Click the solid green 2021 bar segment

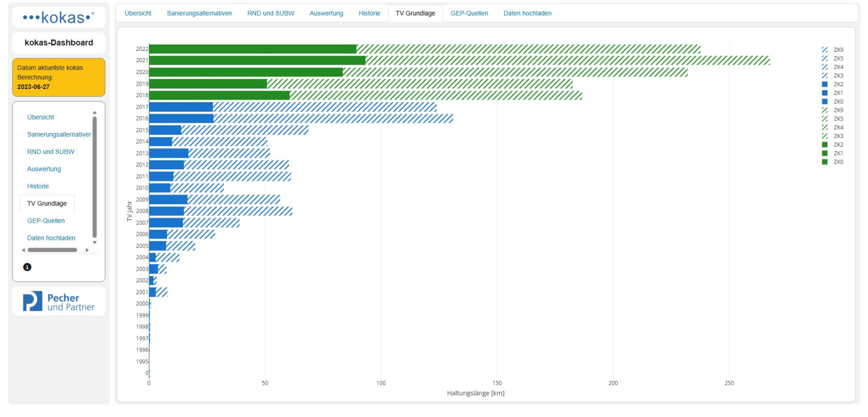click(257, 60)
